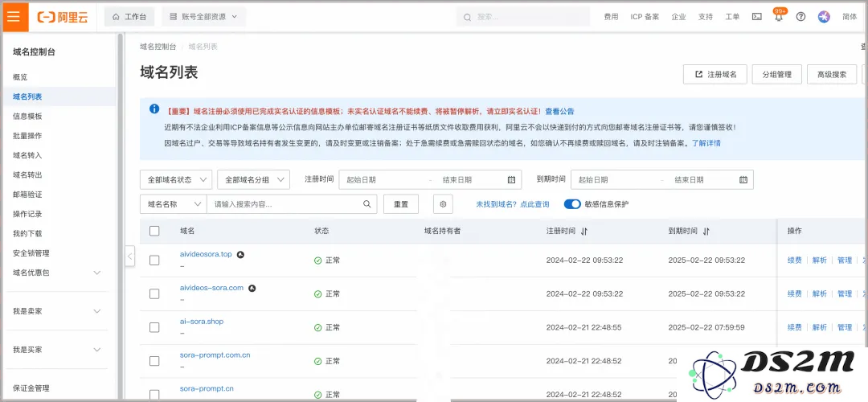868x402 pixels.
Task: Check the box for sora-prompt.com.cn
Action: click(154, 361)
